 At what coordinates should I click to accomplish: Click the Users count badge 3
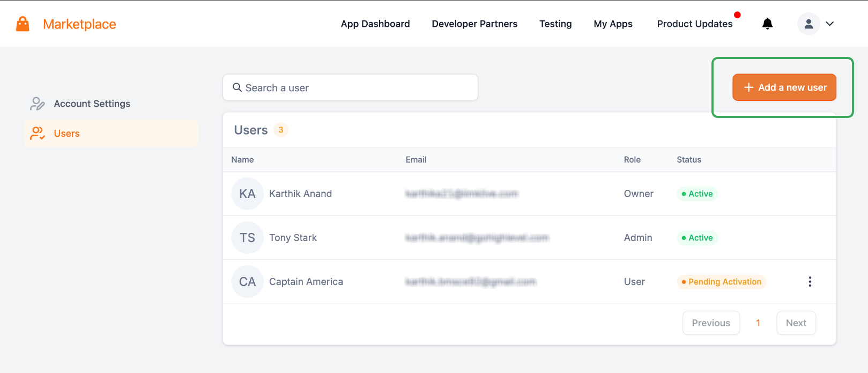click(x=281, y=130)
